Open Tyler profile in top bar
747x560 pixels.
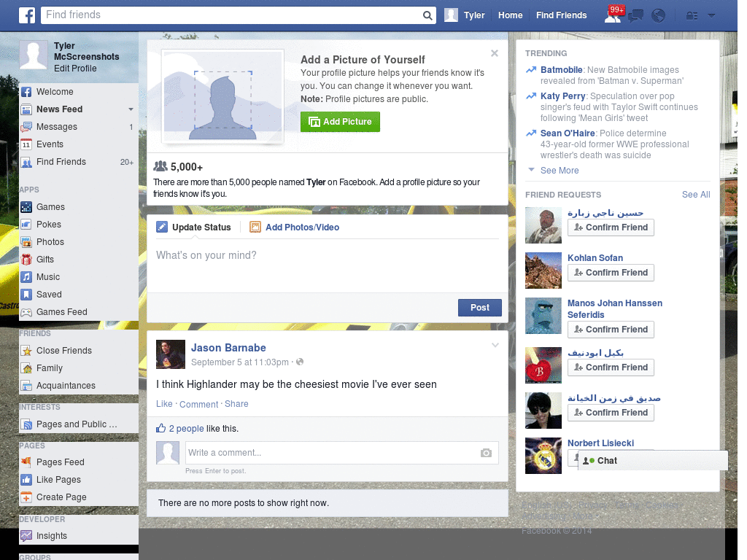(x=465, y=15)
